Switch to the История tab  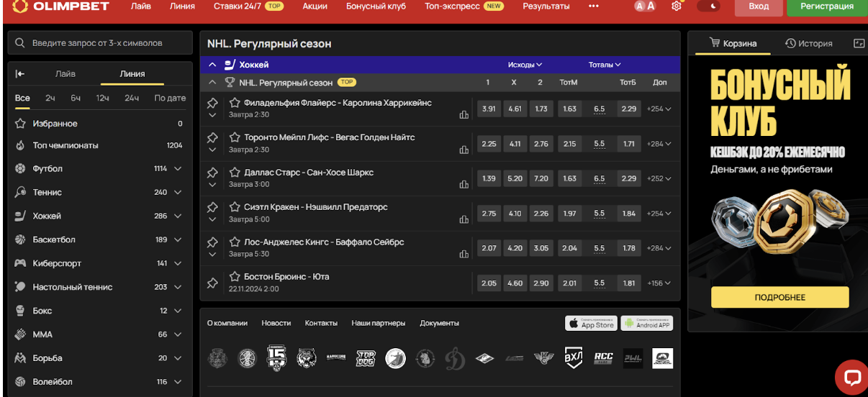(808, 43)
